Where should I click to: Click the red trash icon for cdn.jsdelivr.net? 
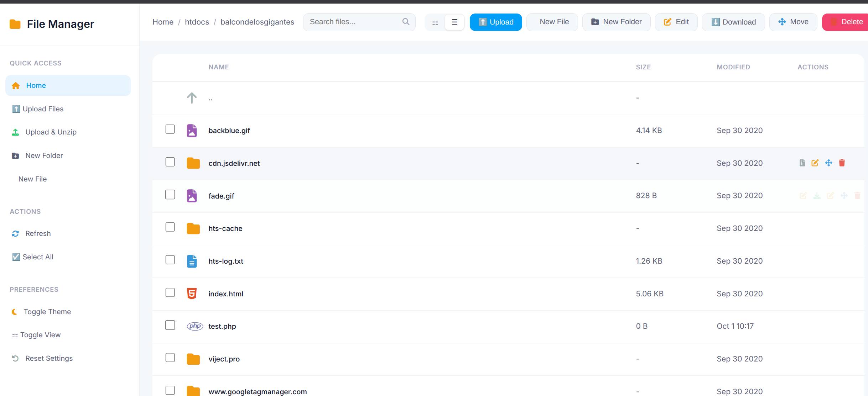point(842,163)
